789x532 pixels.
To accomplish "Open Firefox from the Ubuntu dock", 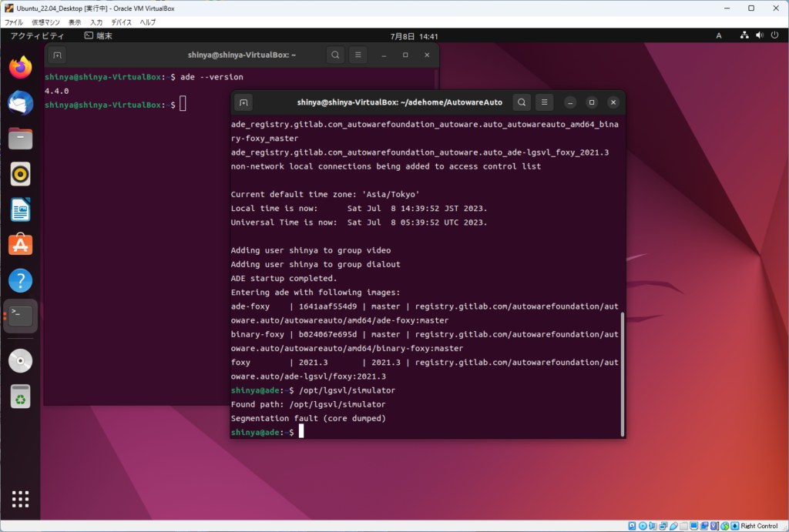I will click(20, 68).
